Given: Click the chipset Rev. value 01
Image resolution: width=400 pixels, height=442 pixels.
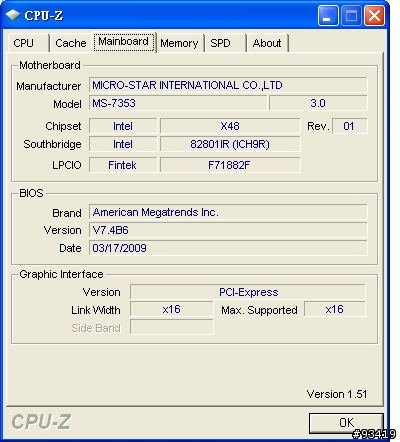Looking at the screenshot, I should click(349, 126).
